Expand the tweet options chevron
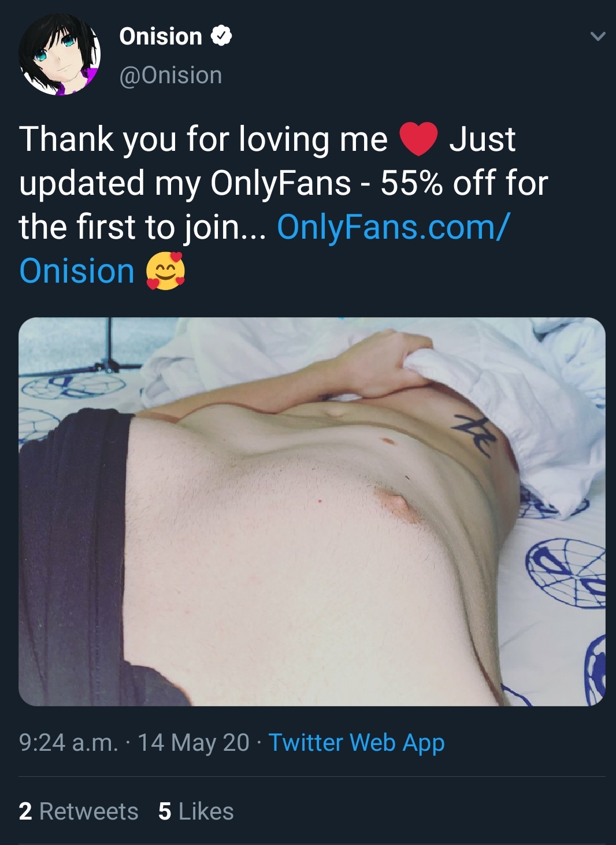Viewport: 616px width, 845px height. tap(598, 36)
